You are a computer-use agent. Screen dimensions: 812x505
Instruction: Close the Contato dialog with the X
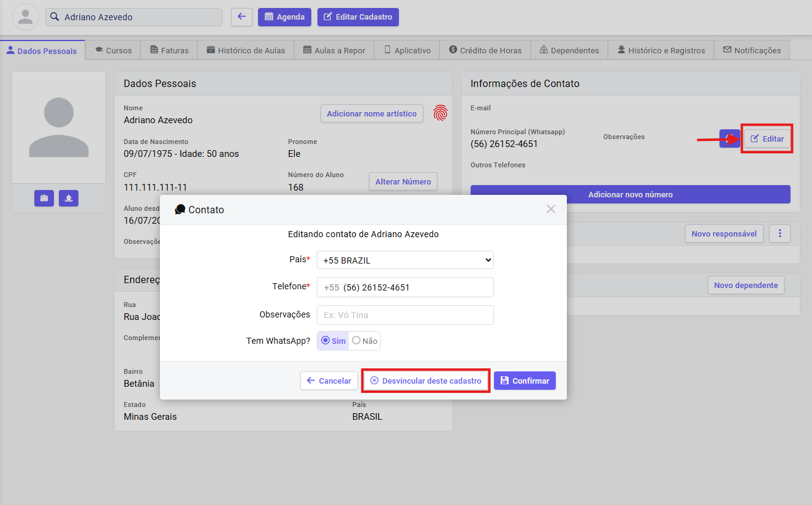point(550,210)
